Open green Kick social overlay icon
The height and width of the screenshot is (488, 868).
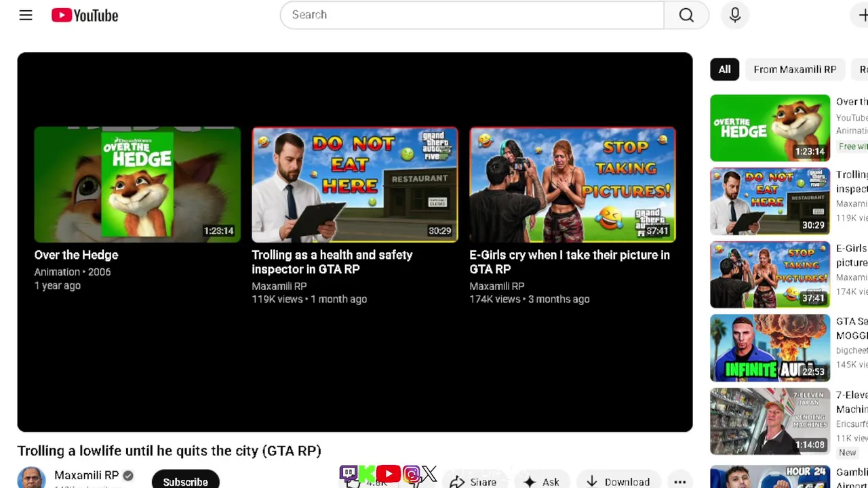(x=367, y=474)
